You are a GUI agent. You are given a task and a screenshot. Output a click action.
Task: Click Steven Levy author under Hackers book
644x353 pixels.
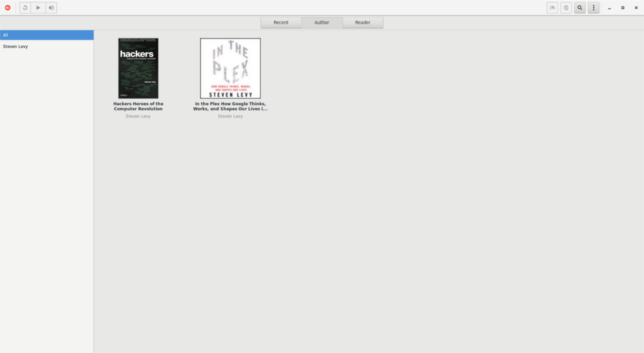[x=138, y=116]
